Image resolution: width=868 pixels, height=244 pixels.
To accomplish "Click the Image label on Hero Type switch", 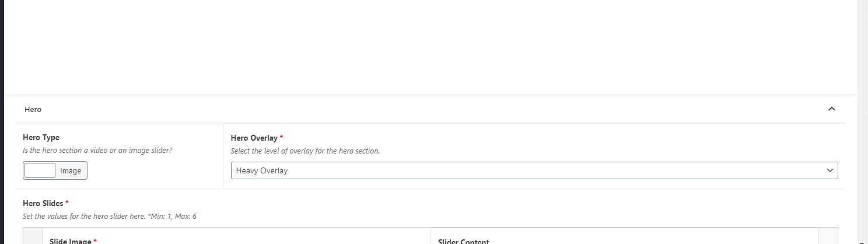I will tap(71, 171).
